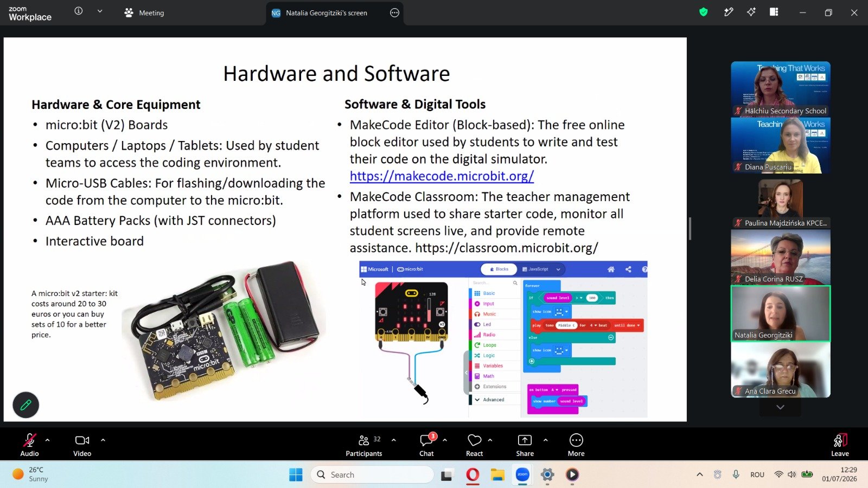Open the AI Companion sparkle icon
Screen dimensions: 868x488
(x=751, y=12)
